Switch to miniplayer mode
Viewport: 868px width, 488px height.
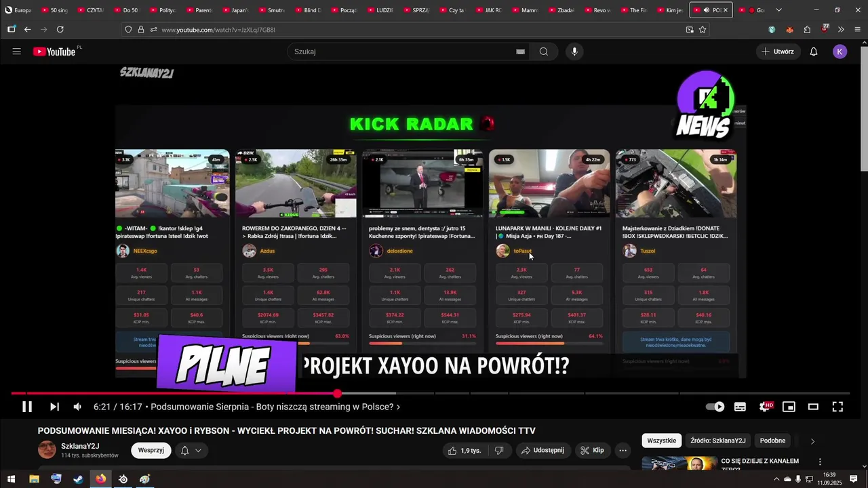(789, 407)
